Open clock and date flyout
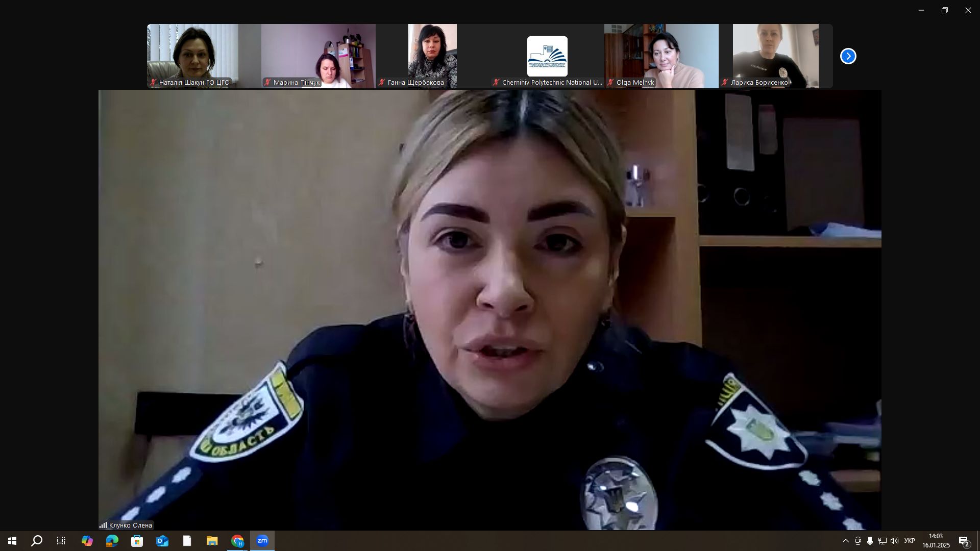 [936, 541]
